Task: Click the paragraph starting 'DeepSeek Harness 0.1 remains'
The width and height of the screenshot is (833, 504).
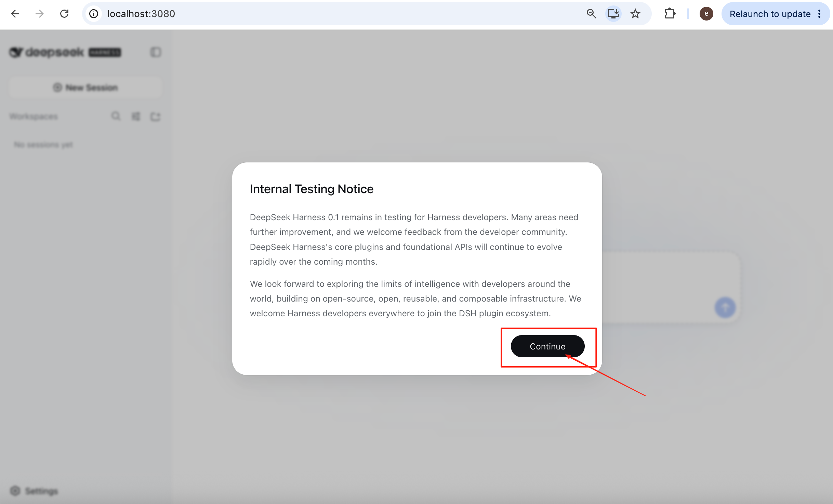Action: (414, 239)
